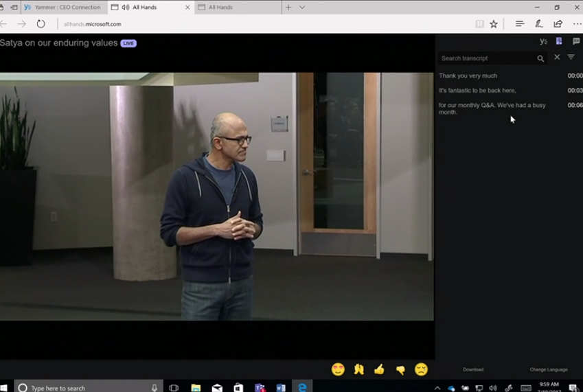Image resolution: width=583 pixels, height=392 pixels.
Task: React with the praying hands emoji
Action: coord(358,369)
